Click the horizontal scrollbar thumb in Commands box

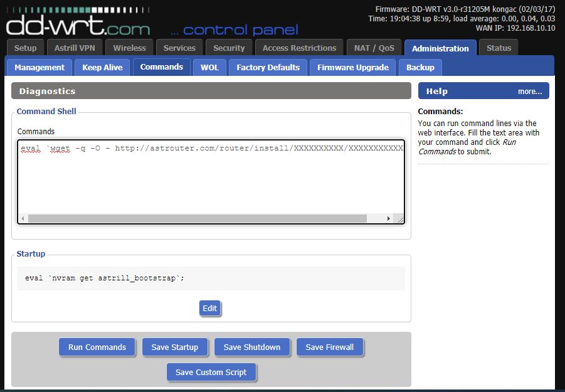198,218
